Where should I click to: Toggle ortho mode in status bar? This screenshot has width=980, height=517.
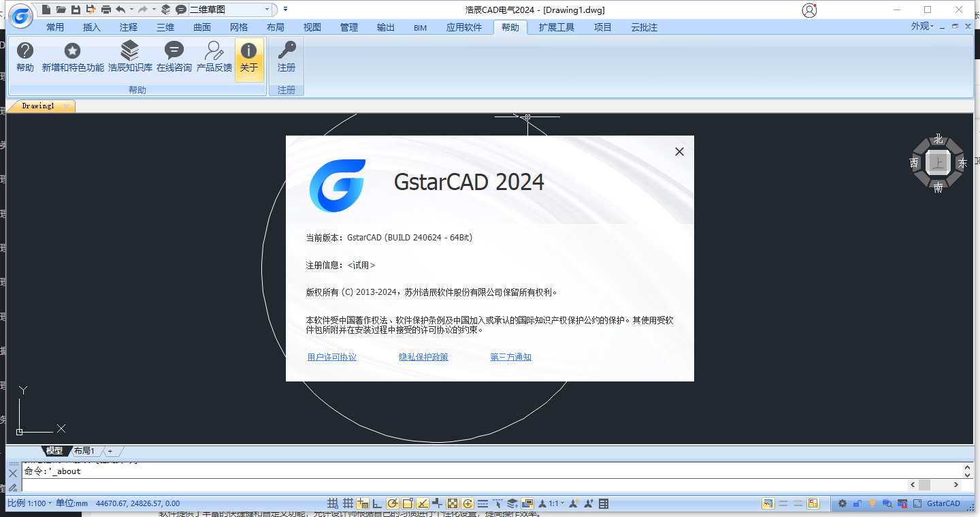pos(377,504)
